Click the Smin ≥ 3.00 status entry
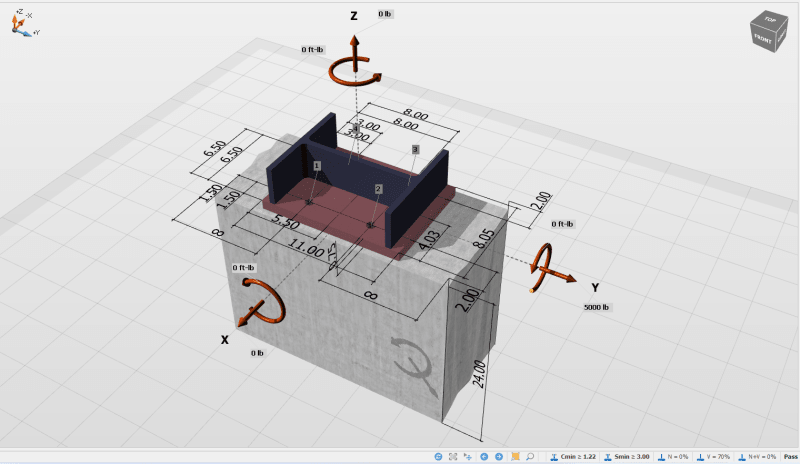 (627, 457)
